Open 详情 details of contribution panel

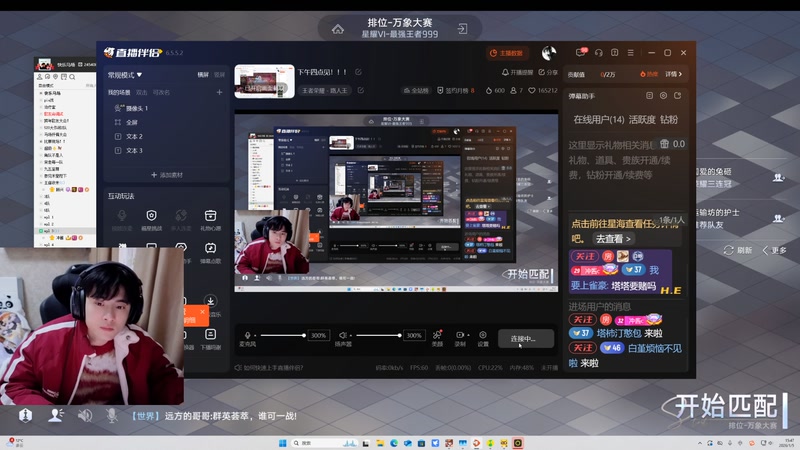673,74
